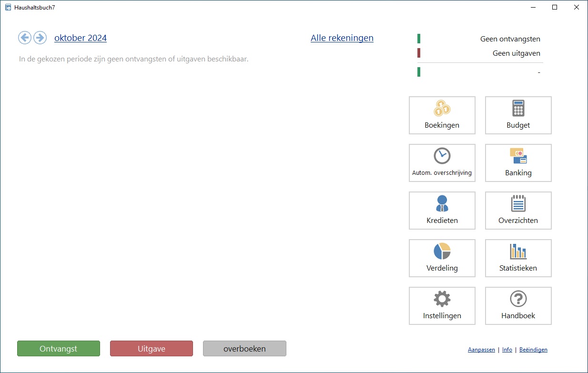Click Beëindigen to exit the app

coord(533,350)
